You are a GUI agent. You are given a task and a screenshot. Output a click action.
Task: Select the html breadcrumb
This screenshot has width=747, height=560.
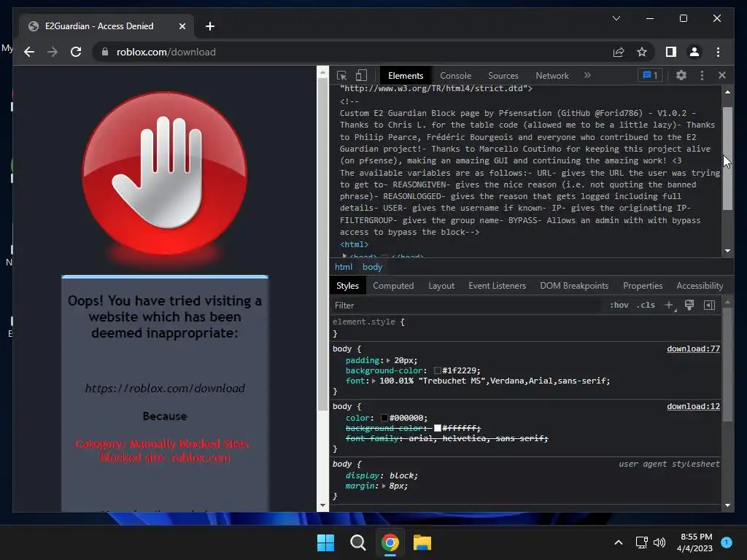pos(344,267)
